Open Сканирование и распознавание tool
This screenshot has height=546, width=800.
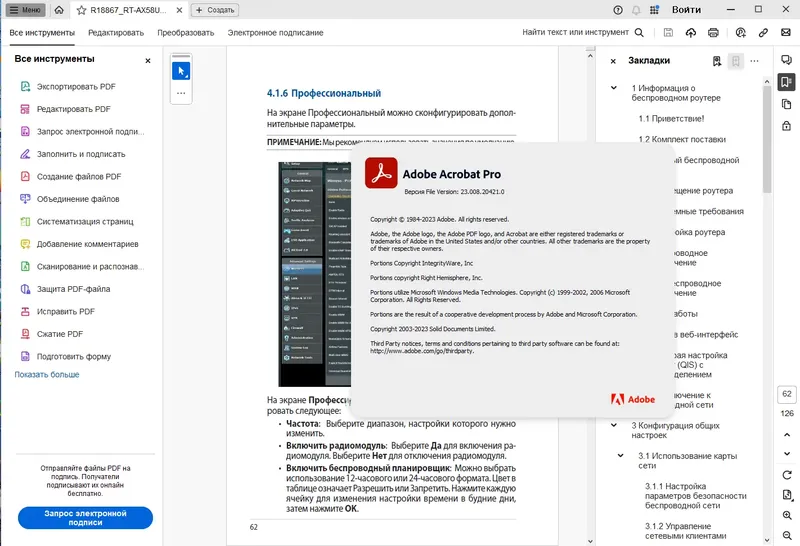point(83,266)
